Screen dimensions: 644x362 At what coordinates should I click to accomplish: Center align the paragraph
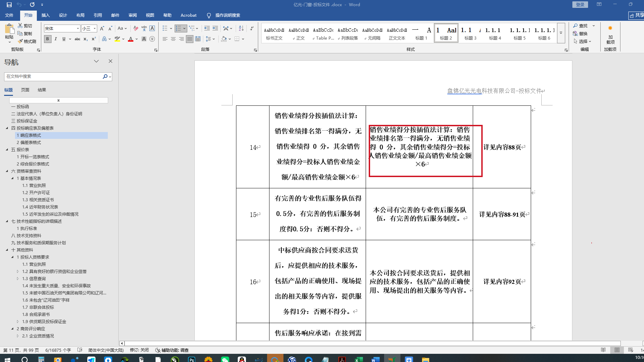(173, 39)
